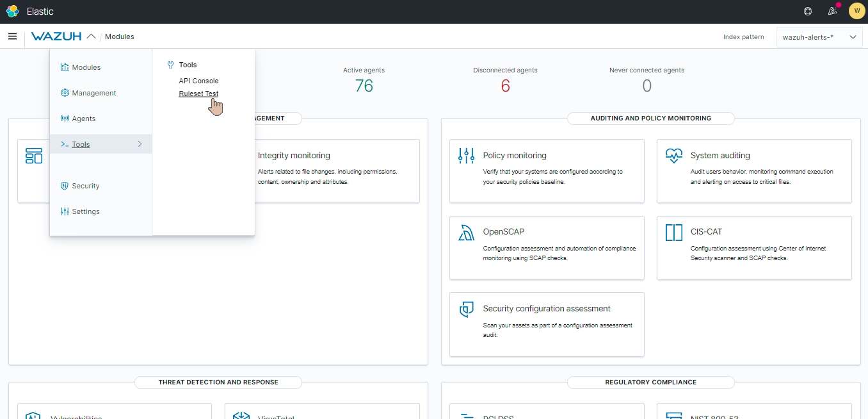868x419 pixels.
Task: Select Settings in the Wazuh menu
Action: pyautogui.click(x=86, y=211)
